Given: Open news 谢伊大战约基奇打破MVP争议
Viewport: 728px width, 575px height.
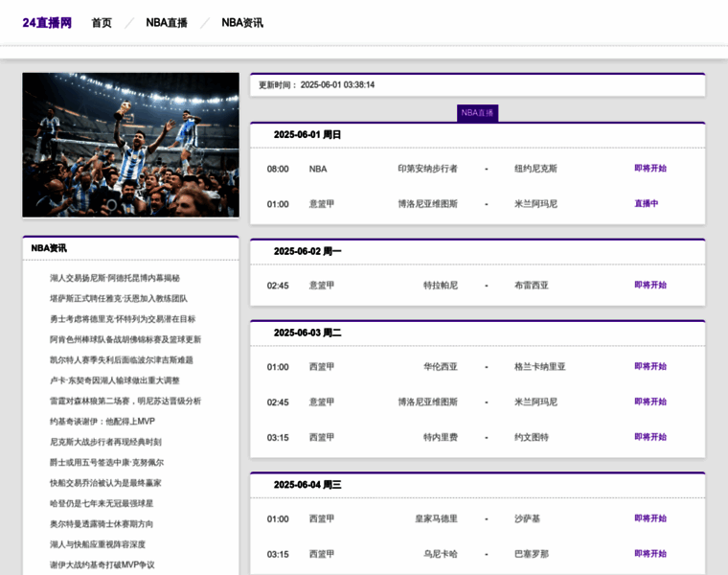Looking at the screenshot, I should 102,564.
